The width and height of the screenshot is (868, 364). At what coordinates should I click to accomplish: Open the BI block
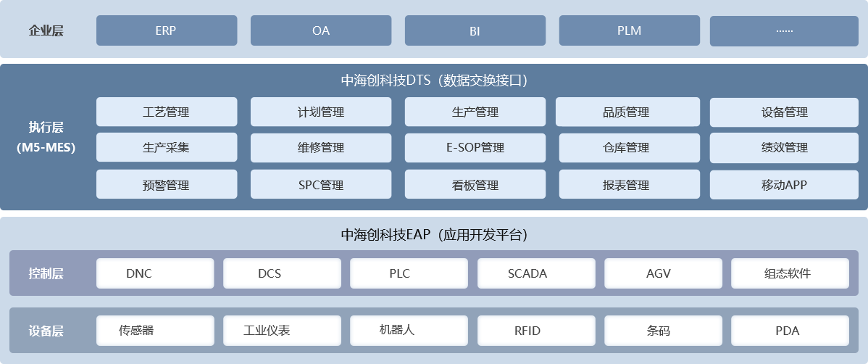coord(475,30)
